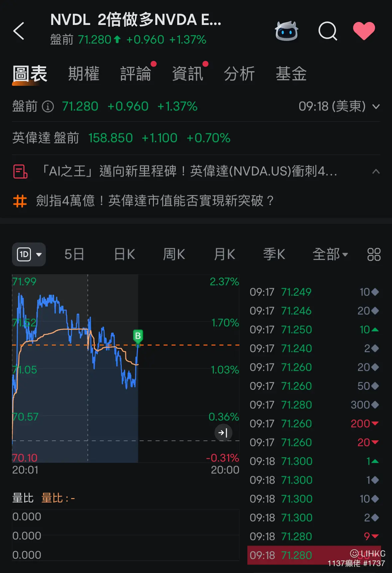Tap the NVDL 2倍做多NVDA title

point(136,20)
